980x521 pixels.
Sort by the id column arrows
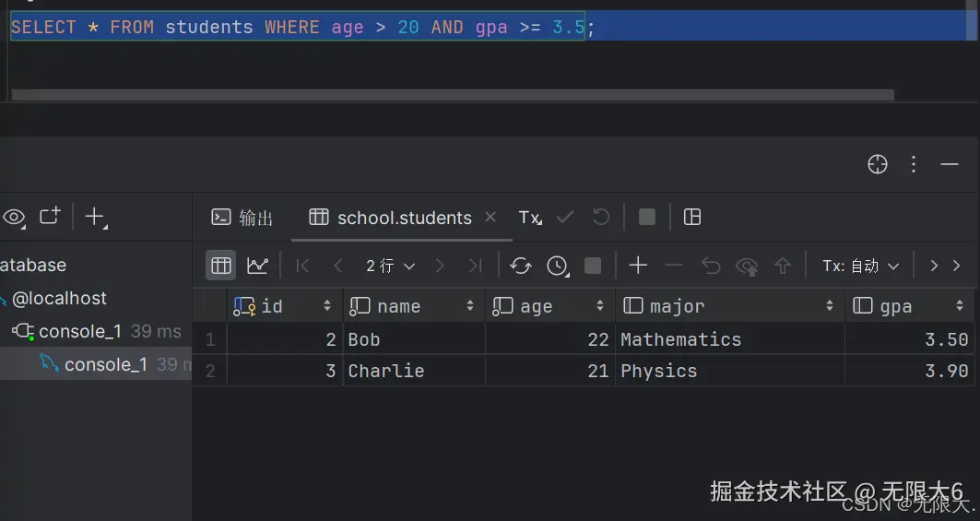(x=327, y=306)
